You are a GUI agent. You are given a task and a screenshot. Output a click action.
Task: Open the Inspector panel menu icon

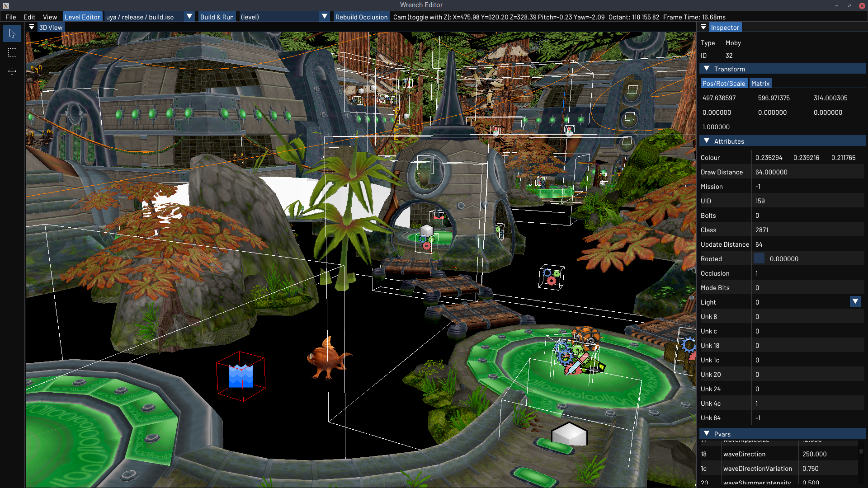point(703,27)
